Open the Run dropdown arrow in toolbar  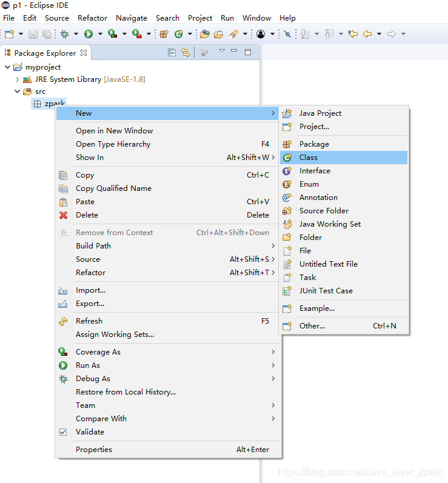[x=100, y=34]
